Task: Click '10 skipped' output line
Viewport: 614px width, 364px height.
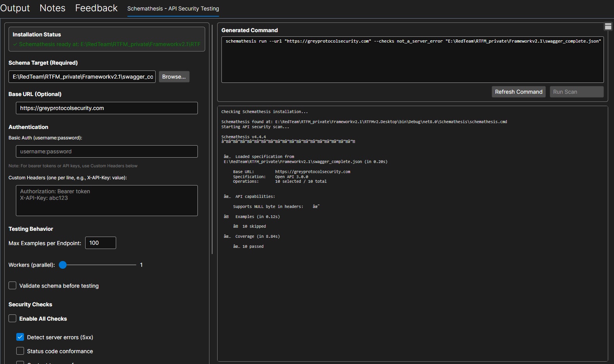Action: [254, 226]
